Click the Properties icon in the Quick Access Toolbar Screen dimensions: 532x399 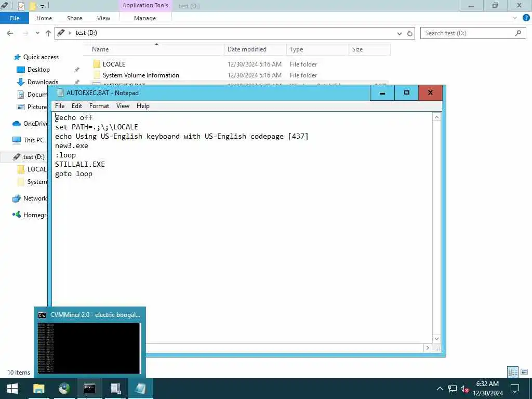pos(21,6)
